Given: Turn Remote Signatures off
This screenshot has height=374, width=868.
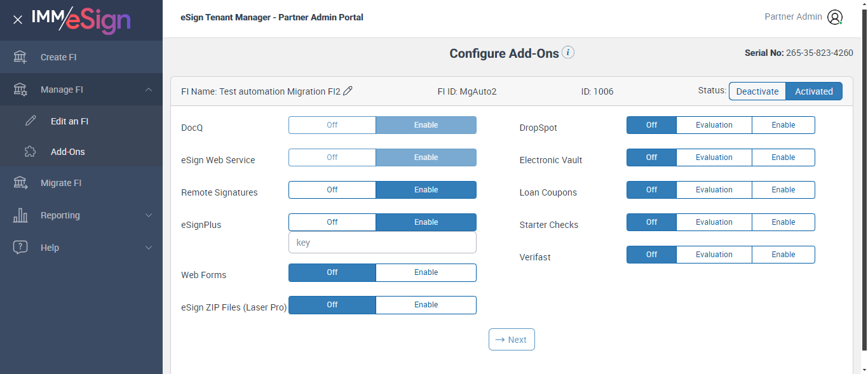Looking at the screenshot, I should (x=332, y=190).
